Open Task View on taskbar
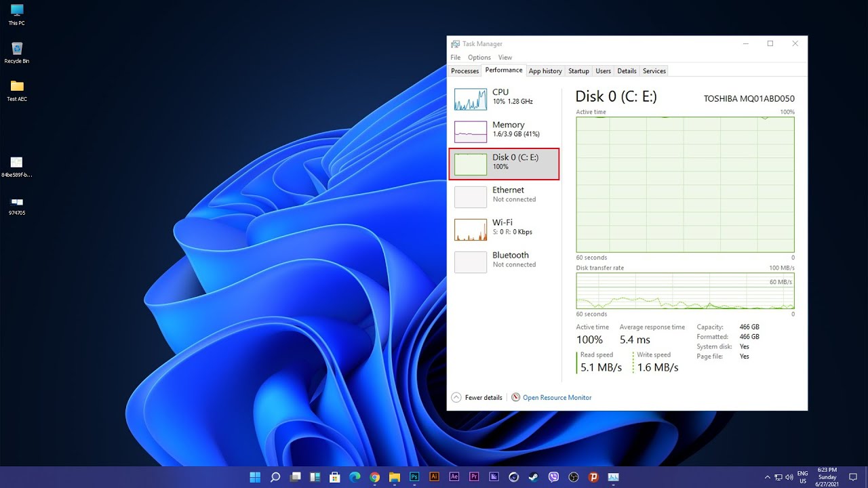 tap(295, 477)
